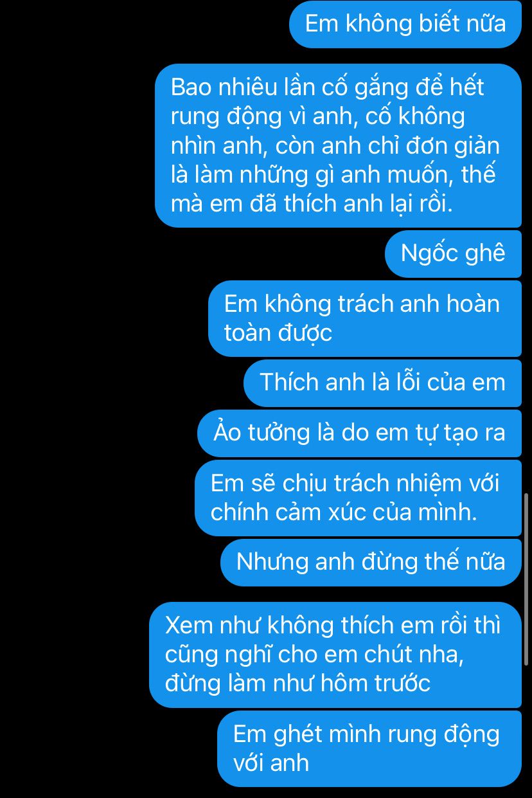Select 'Ảo tưởng là do em tự tạo ra' message

tap(360, 433)
